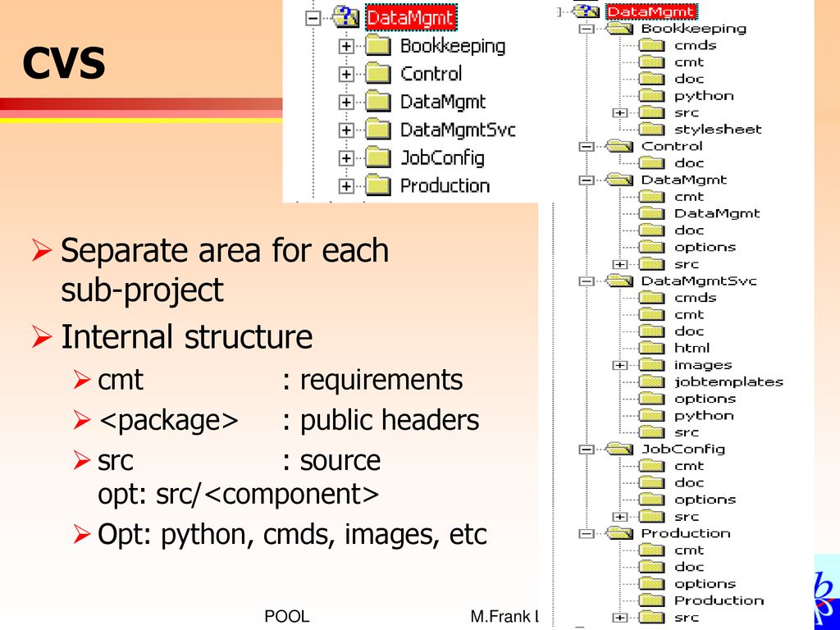Click cmds folder icon under DataMgmtSvc
The width and height of the screenshot is (840, 630).
pyautogui.click(x=652, y=298)
